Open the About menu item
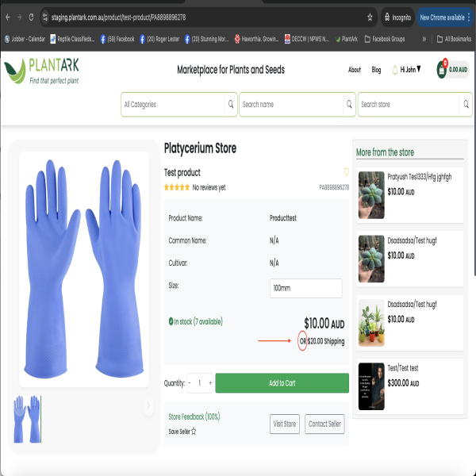476x476 pixels. 355,70
